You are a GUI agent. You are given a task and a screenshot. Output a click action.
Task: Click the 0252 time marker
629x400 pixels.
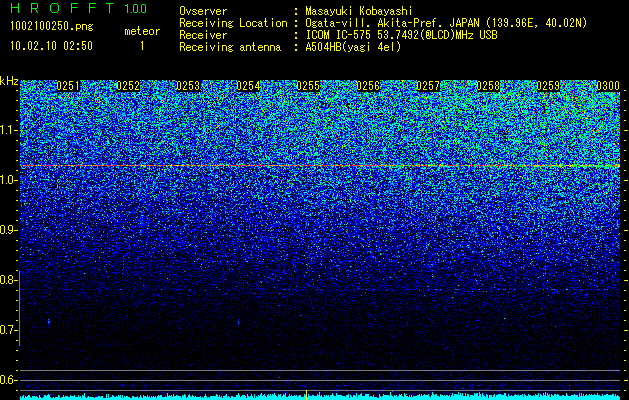[128, 86]
